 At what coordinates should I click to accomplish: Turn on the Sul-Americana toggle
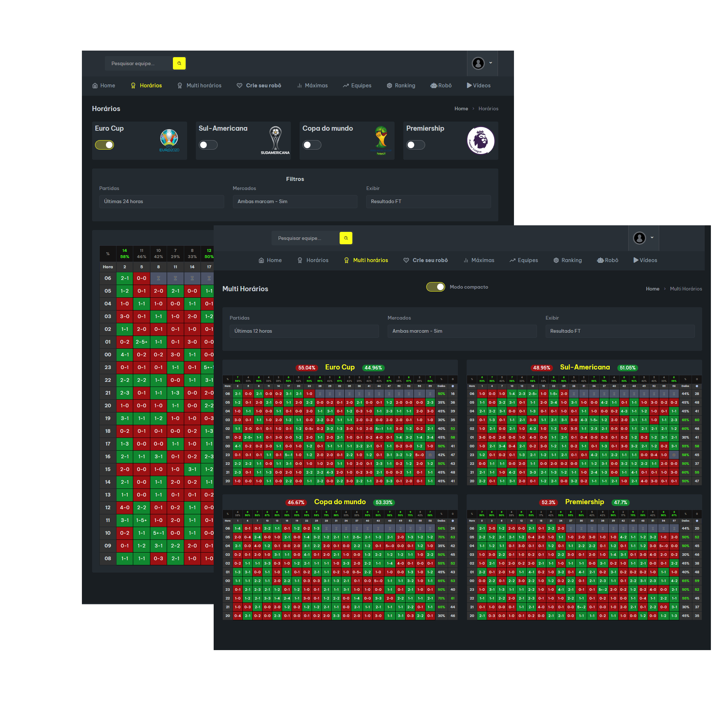point(208,145)
